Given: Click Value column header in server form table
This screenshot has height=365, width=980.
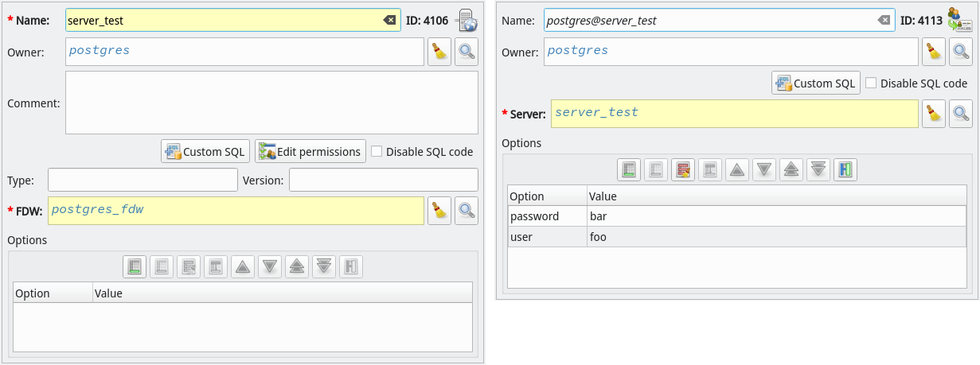Looking at the screenshot, I should click(282, 293).
